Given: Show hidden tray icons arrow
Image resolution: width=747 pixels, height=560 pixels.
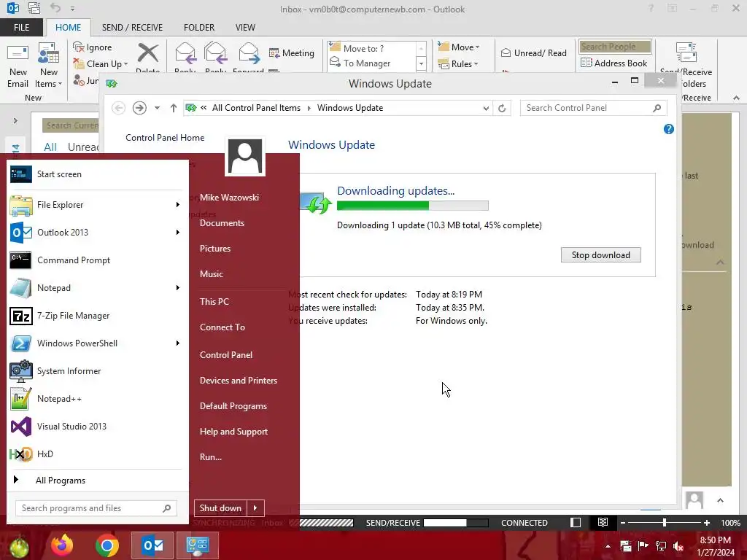Looking at the screenshot, I should point(608,546).
